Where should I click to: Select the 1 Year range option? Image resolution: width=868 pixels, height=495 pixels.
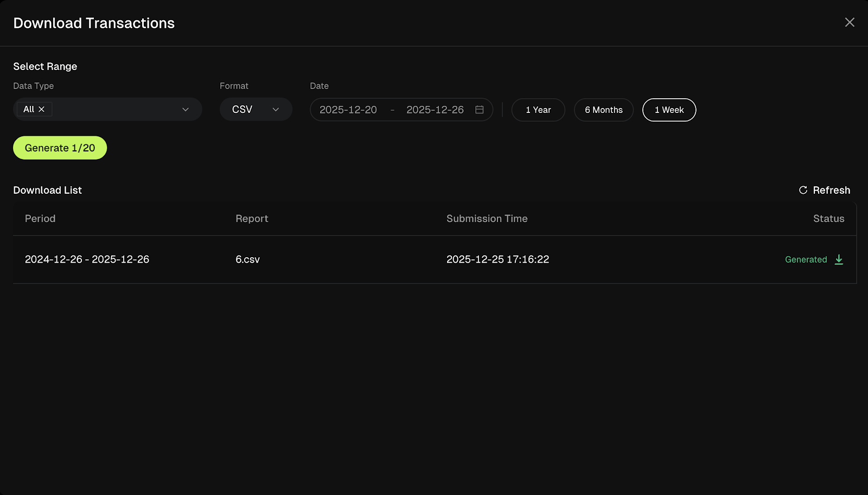538,110
